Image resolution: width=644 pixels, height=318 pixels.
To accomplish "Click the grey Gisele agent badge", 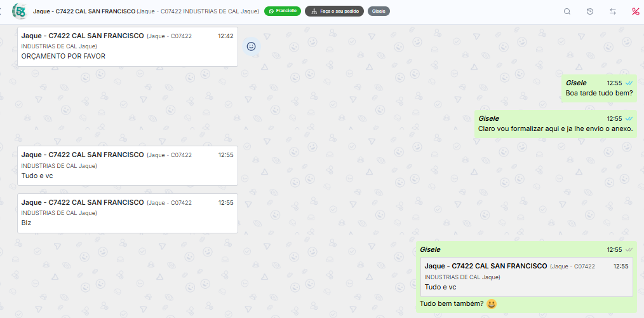I will [379, 11].
